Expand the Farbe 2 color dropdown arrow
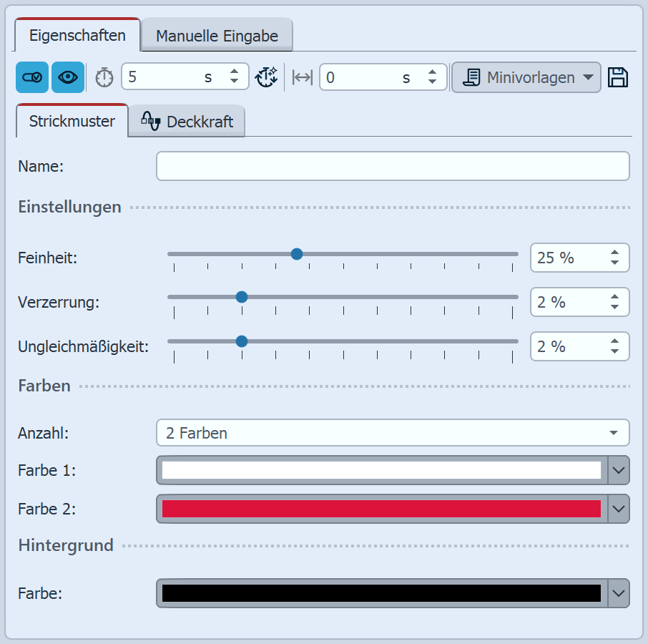Viewport: 648px width, 644px height. point(619,509)
